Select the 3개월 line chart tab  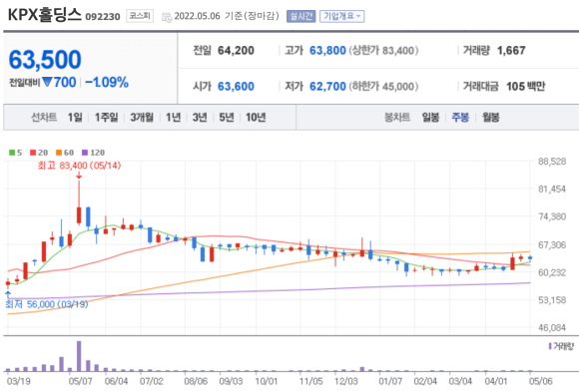(142, 118)
